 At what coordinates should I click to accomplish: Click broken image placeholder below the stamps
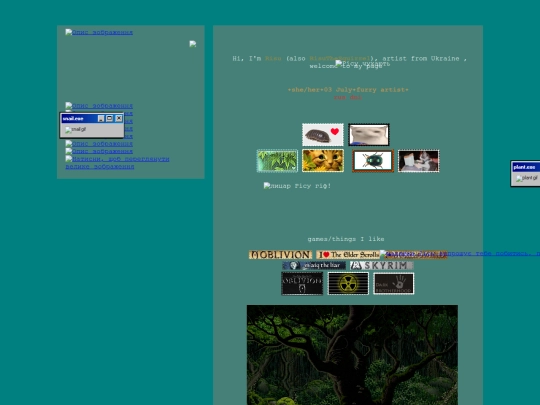297,186
